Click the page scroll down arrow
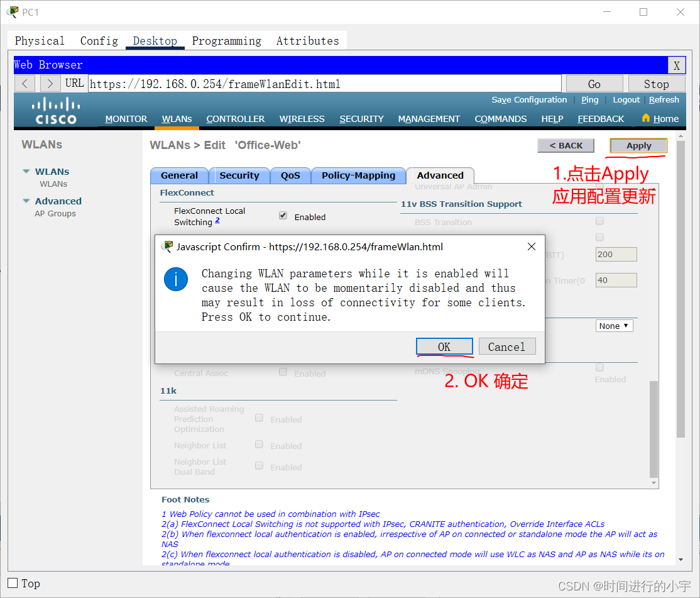 click(681, 559)
